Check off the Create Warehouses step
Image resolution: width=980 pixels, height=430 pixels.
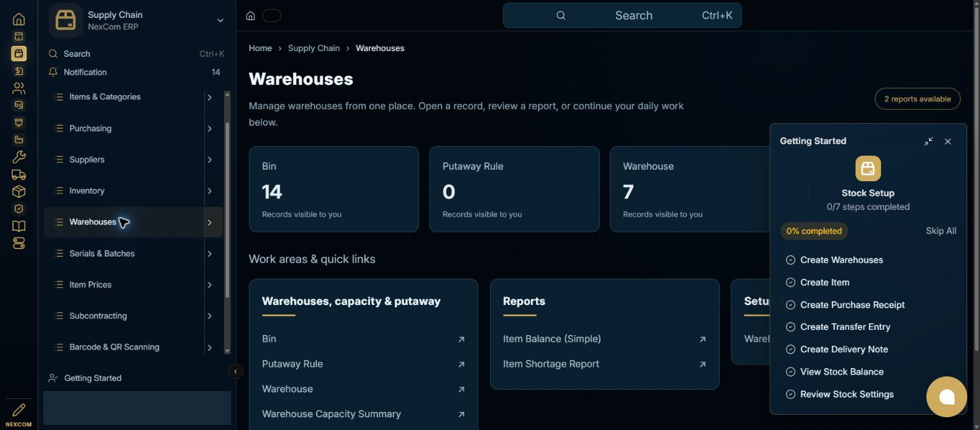click(x=791, y=260)
